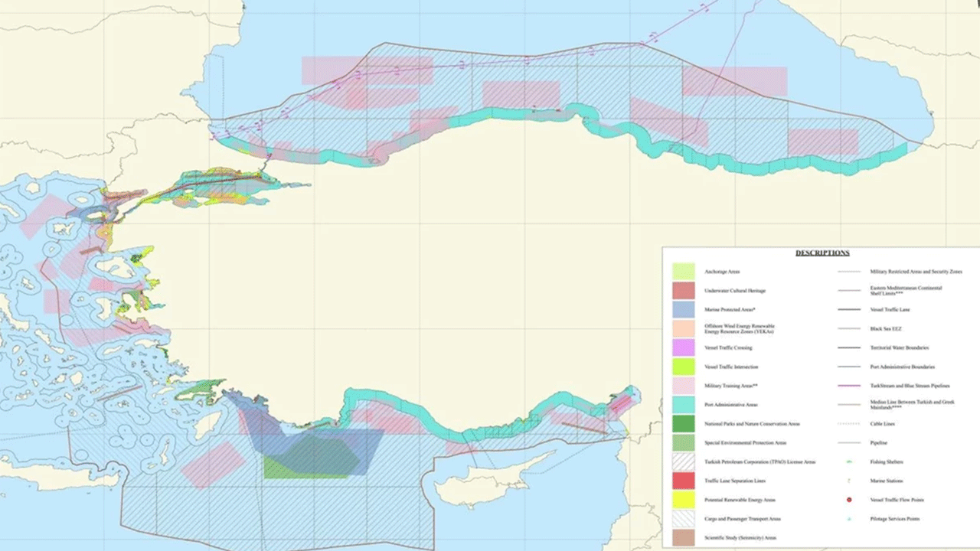Select the Anchorage Areas color swatch
Viewport: 980px width, 551px height.
pos(683,272)
